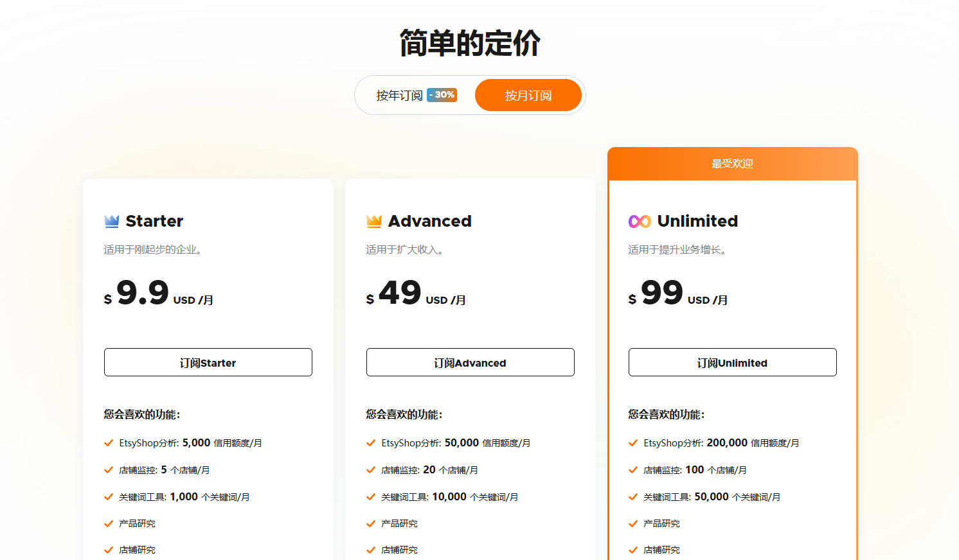Click text 店铺监控: 20 个店铺/月

coord(429,470)
